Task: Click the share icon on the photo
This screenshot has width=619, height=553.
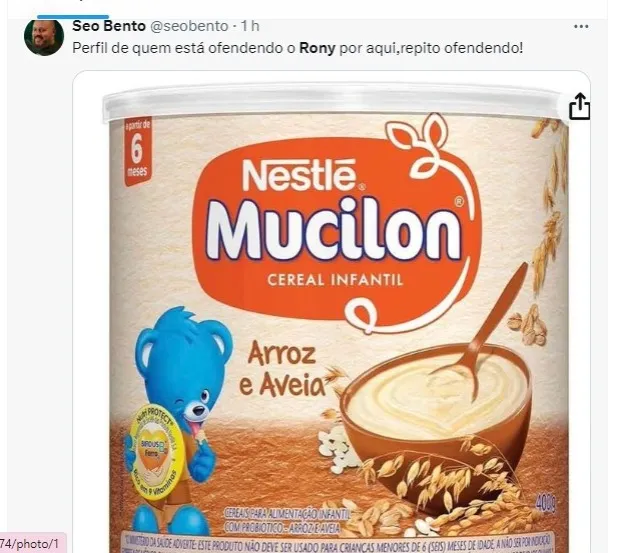Action: [579, 106]
